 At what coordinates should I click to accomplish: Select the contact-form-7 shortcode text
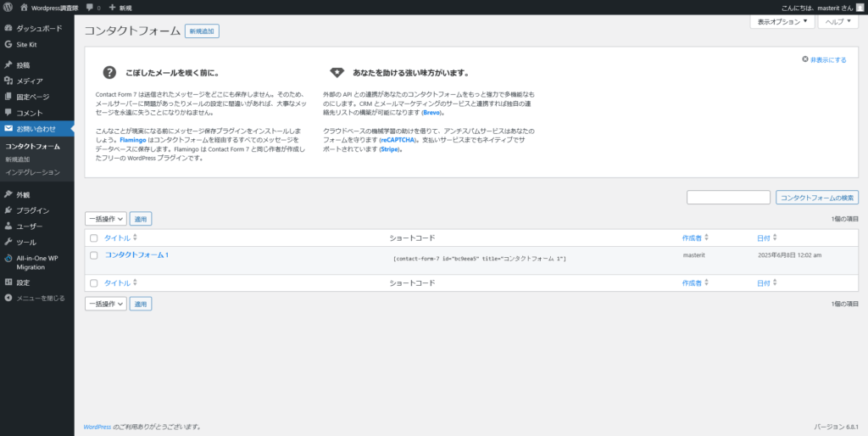click(x=480, y=259)
